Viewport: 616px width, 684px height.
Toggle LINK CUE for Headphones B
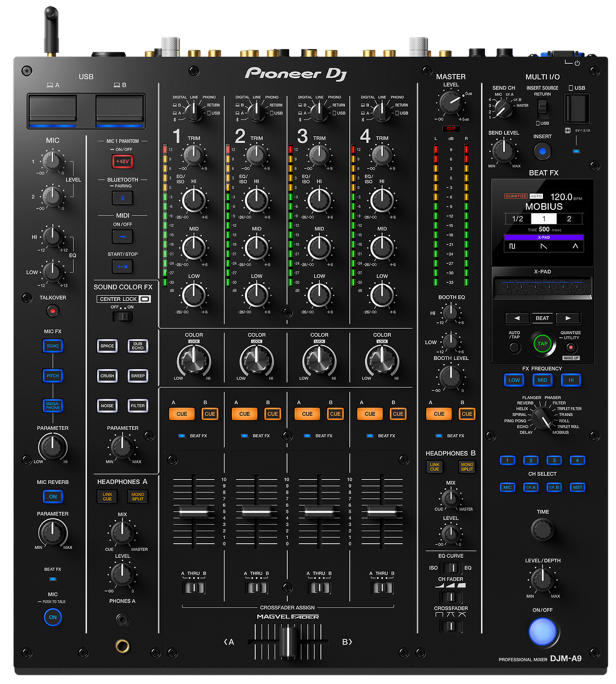click(434, 467)
